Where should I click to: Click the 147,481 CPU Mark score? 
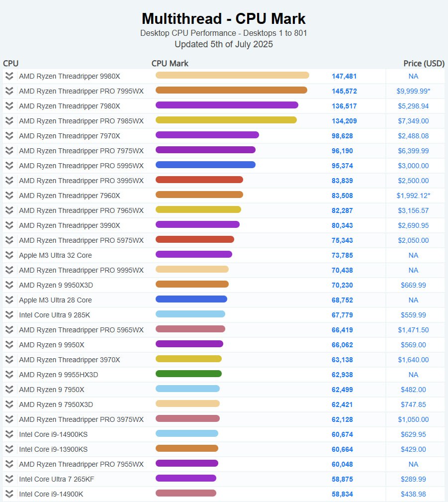pyautogui.click(x=344, y=76)
